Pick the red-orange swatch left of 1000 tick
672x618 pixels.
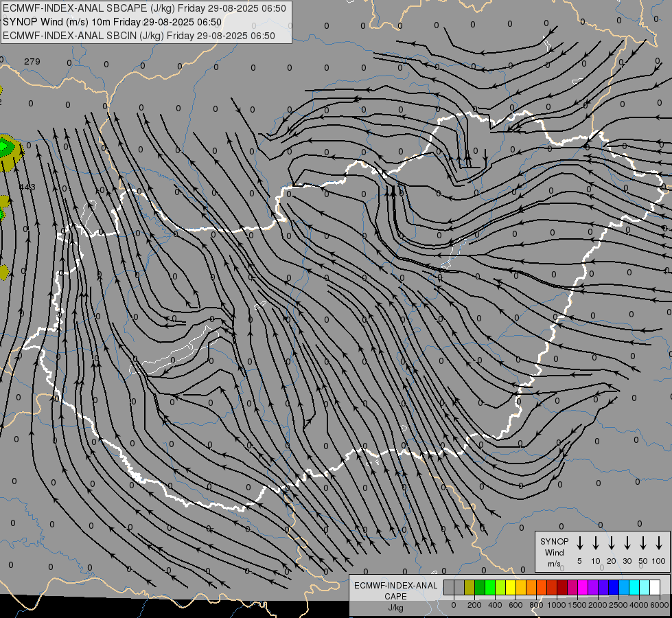542,587
